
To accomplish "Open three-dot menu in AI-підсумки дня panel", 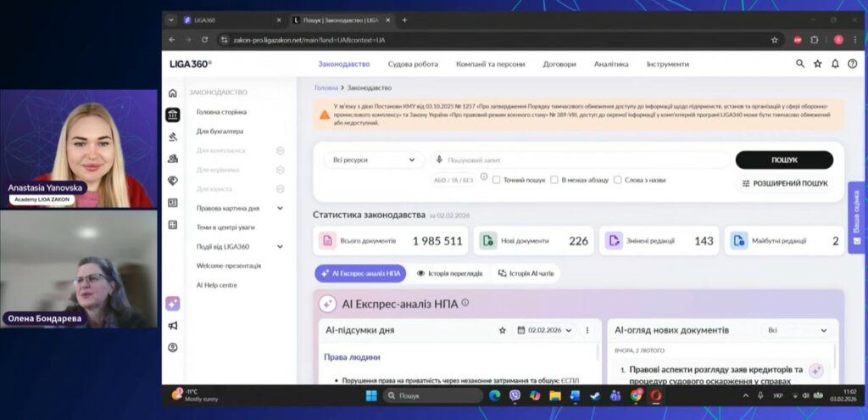I will [x=587, y=330].
